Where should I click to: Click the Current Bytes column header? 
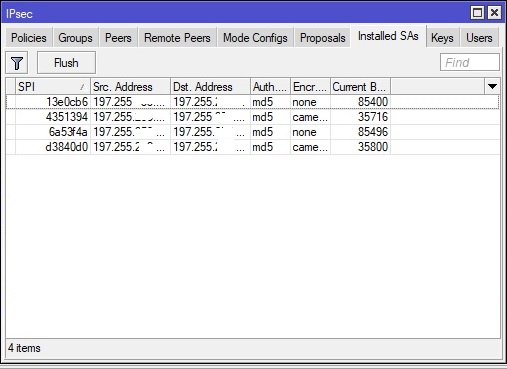(x=360, y=87)
